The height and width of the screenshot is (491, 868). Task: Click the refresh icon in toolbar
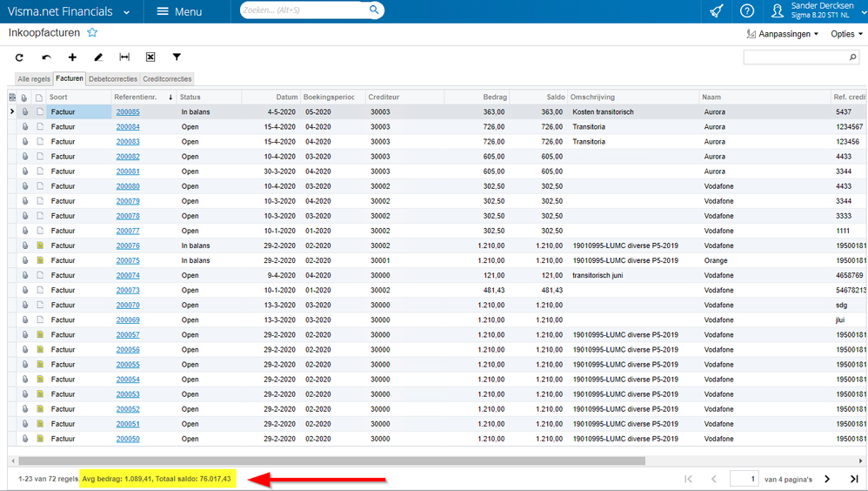(x=19, y=57)
